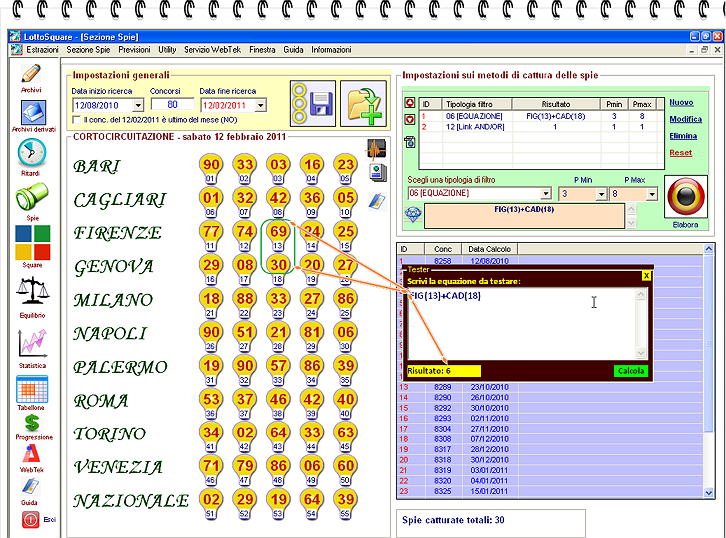Save settings with the floppy disk icon
Image resolution: width=726 pixels, height=538 pixels.
click(x=313, y=103)
